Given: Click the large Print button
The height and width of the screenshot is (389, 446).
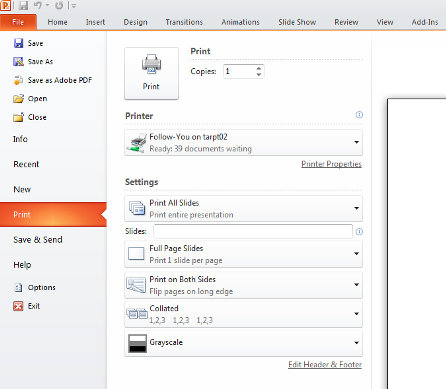Looking at the screenshot, I should point(151,73).
